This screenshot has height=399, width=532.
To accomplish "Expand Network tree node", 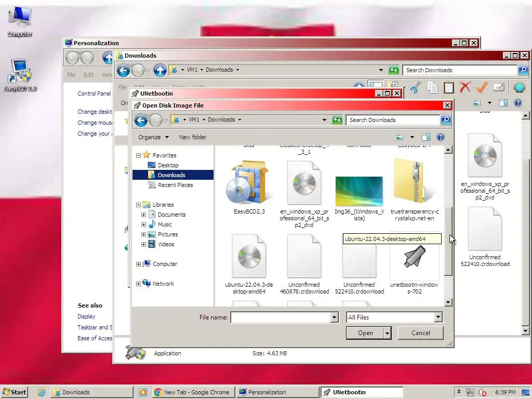I will click(138, 284).
